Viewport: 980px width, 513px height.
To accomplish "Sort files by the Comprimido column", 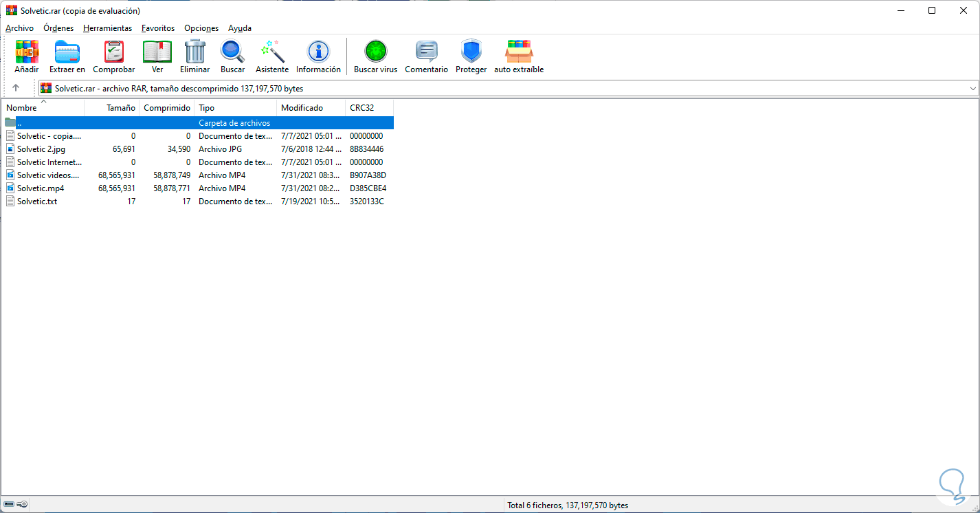I will [x=167, y=108].
